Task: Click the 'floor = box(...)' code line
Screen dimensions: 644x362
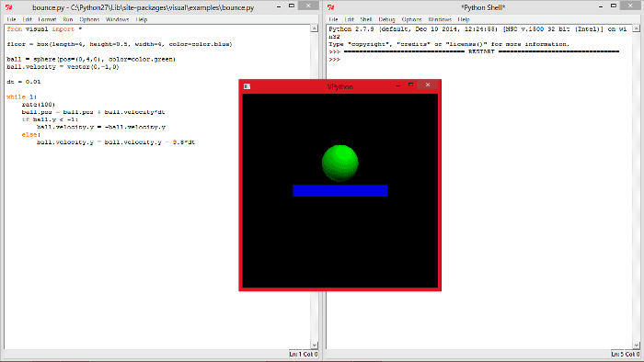Action: click(120, 44)
